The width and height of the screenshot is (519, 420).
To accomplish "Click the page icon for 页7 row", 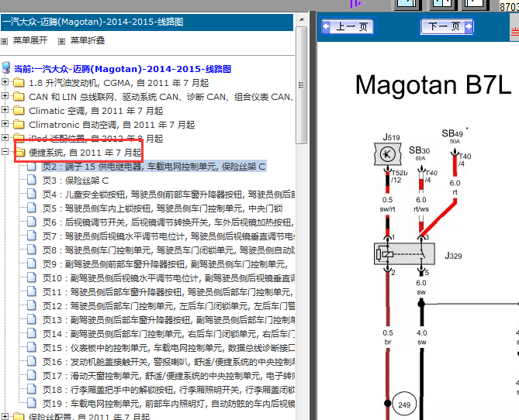I will coord(32,236).
